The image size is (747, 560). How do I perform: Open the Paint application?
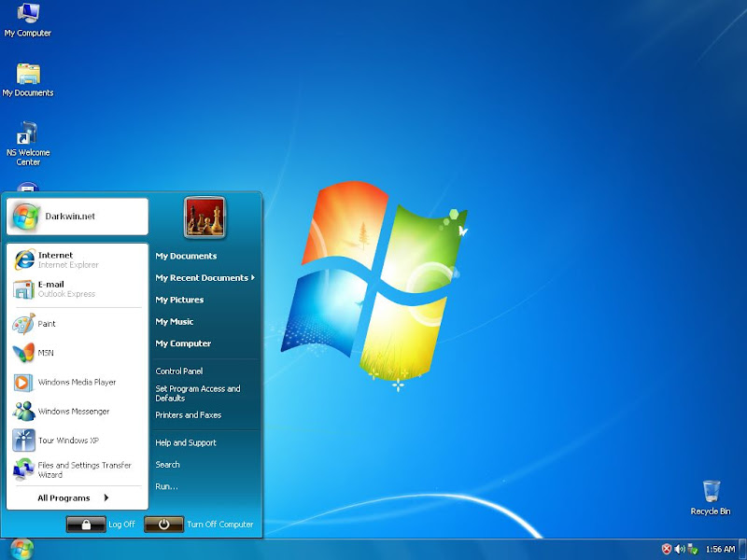tap(47, 324)
